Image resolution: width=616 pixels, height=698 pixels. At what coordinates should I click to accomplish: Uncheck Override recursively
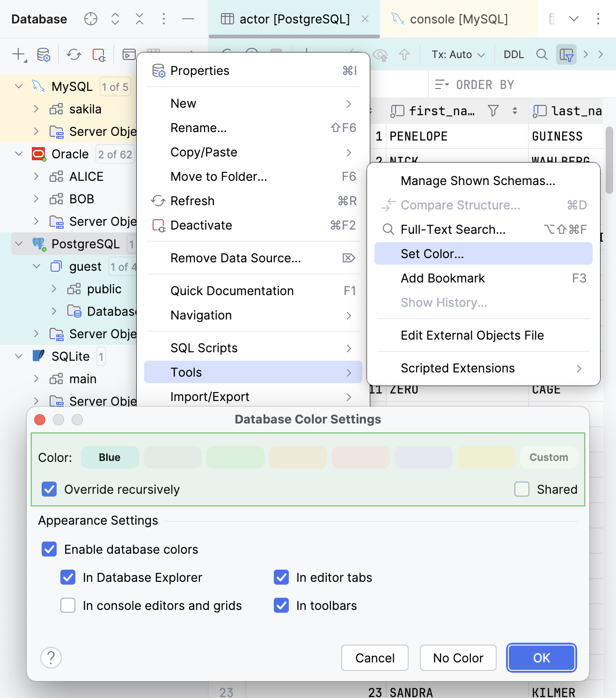49,489
